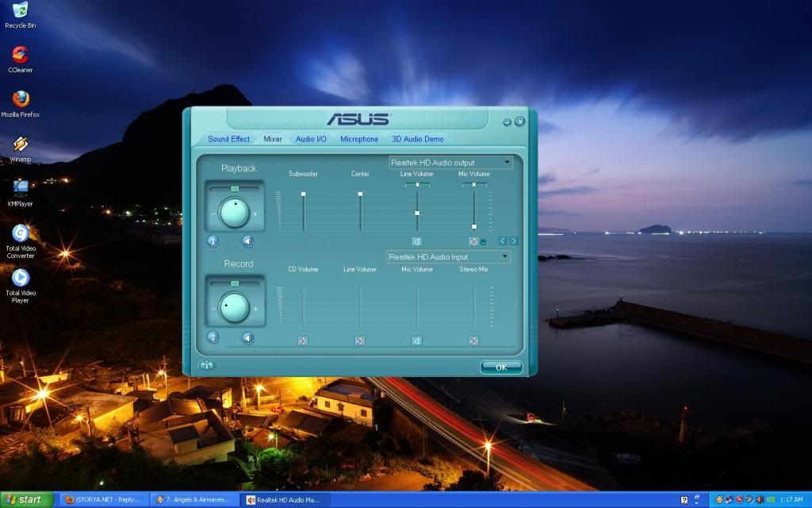Open Realtek HD Audio output dropdown
This screenshot has width=812, height=508.
click(450, 162)
